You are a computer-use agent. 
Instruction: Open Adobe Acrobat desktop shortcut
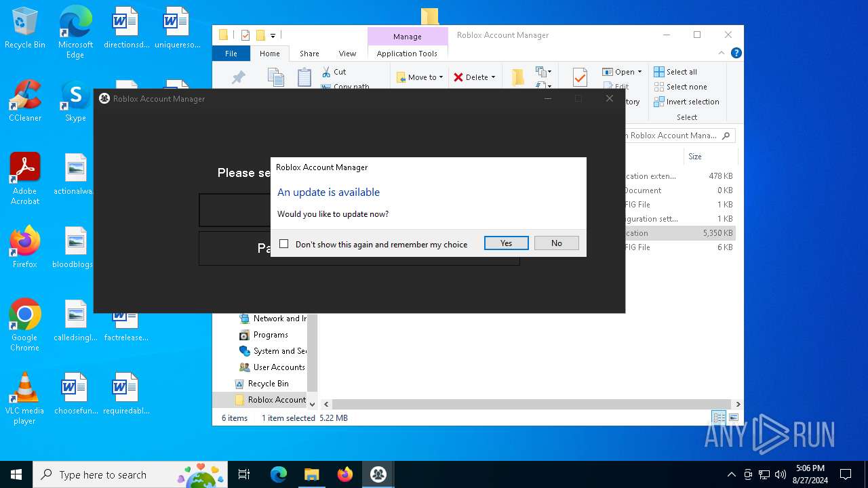(25, 179)
